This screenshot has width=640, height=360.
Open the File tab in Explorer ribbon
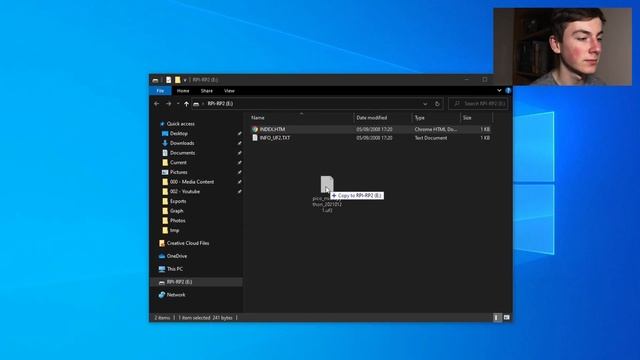pos(160,91)
